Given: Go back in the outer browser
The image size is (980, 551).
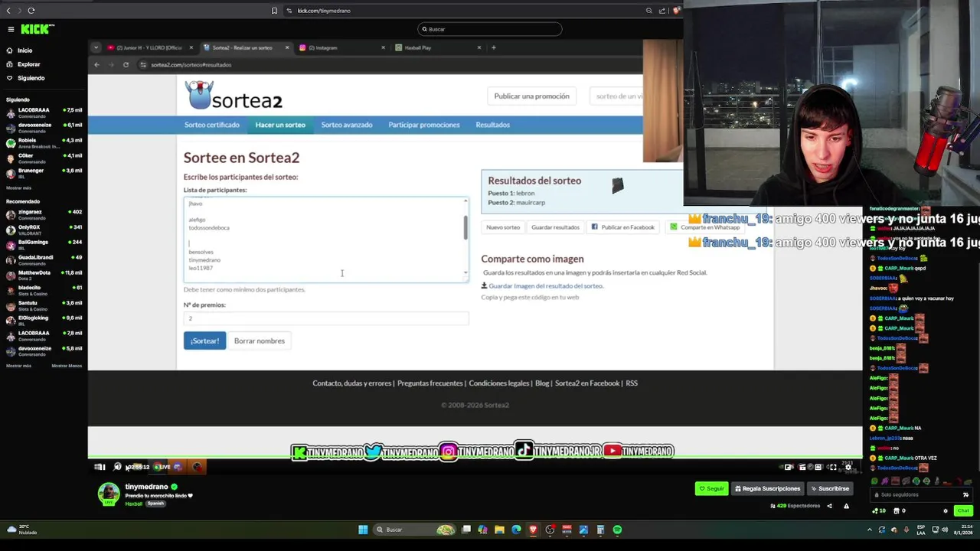Looking at the screenshot, I should pyautogui.click(x=8, y=11).
